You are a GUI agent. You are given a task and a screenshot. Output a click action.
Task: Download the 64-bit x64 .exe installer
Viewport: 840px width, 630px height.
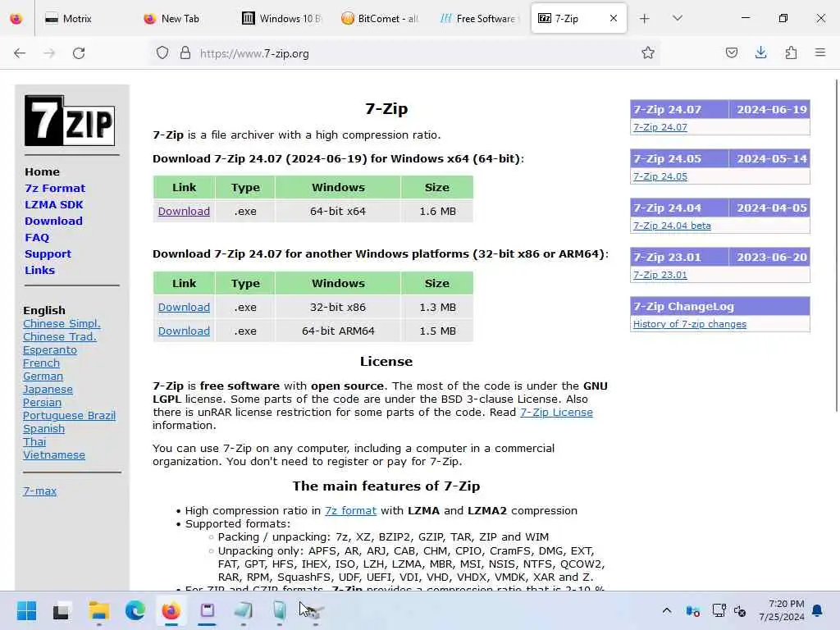(184, 211)
